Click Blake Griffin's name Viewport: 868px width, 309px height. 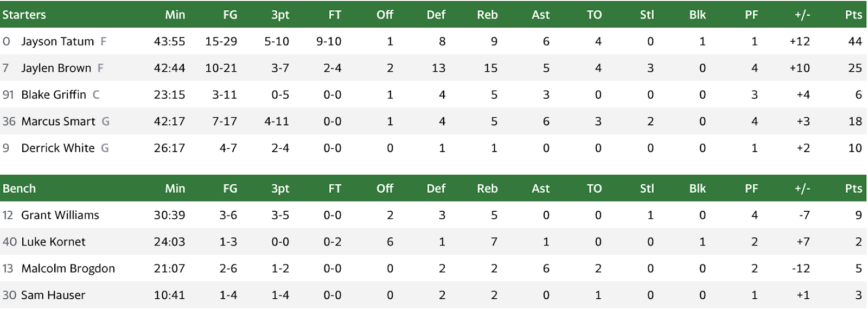tap(54, 94)
